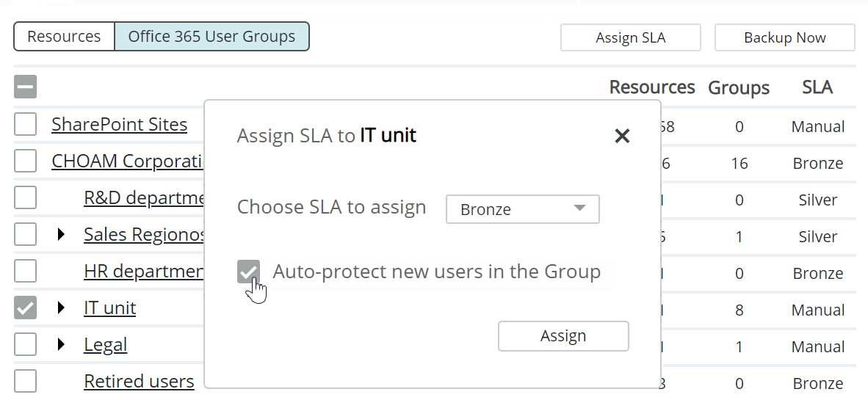
Task: Click the Assign button in dialog
Action: pyautogui.click(x=563, y=336)
